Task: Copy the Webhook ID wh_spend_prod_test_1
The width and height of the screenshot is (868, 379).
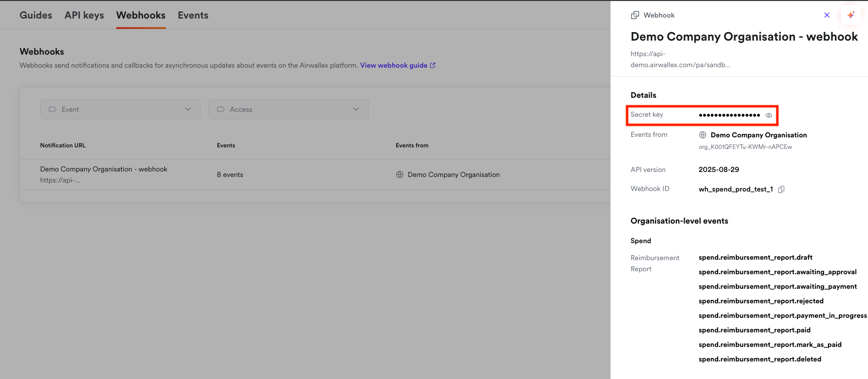Action: click(x=781, y=189)
